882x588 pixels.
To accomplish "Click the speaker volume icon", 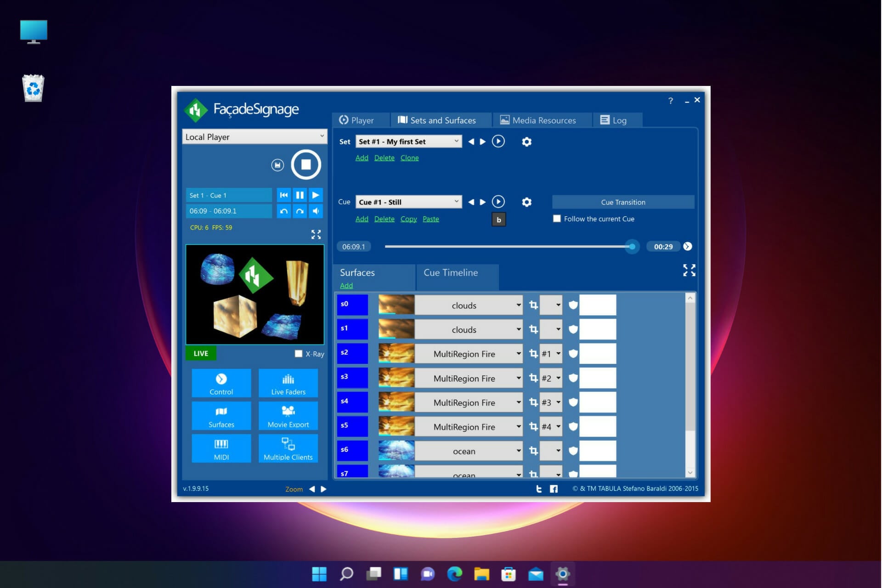I will point(316,211).
